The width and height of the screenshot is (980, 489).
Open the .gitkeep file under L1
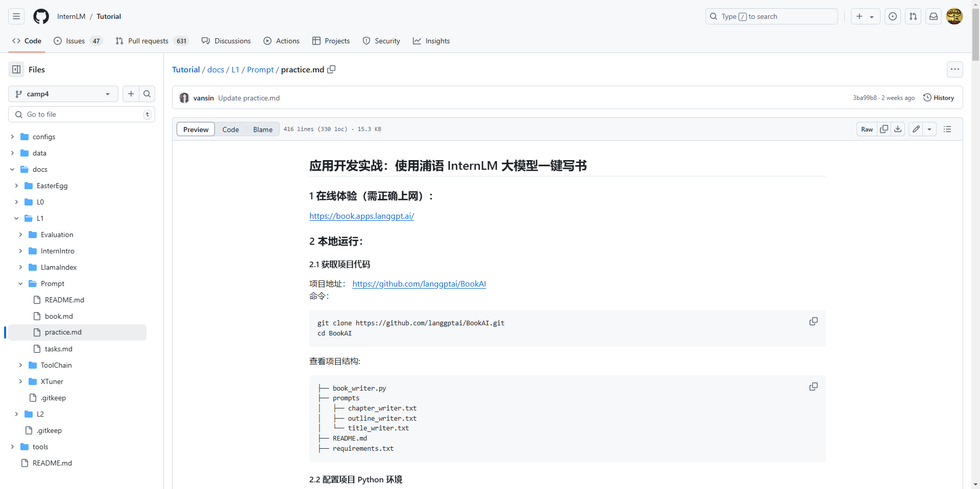tap(53, 398)
